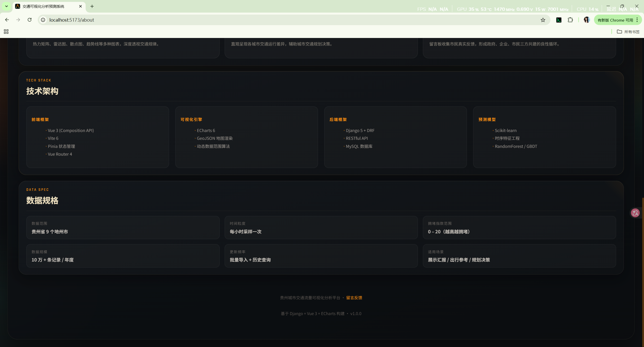
Task: Expand the tab search dropdown arrow
Action: click(x=6, y=6)
